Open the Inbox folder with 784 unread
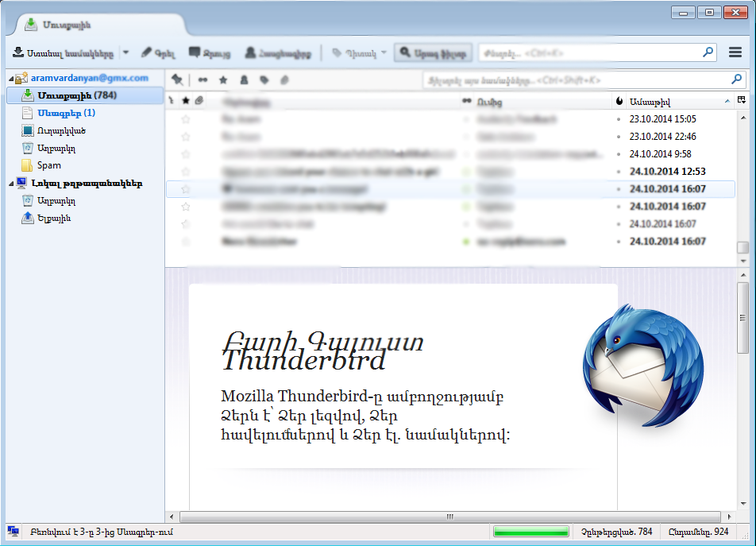Viewport: 756px width, 546px height. [x=85, y=95]
